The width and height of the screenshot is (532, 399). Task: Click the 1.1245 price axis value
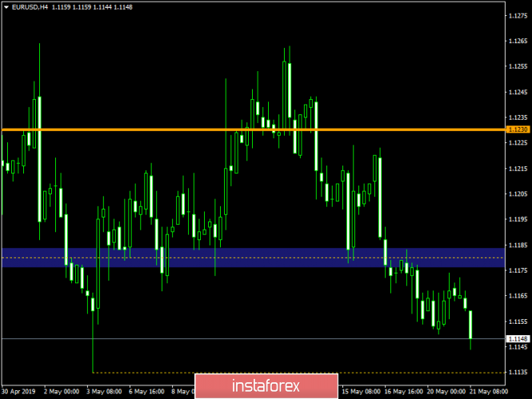pyautogui.click(x=518, y=92)
